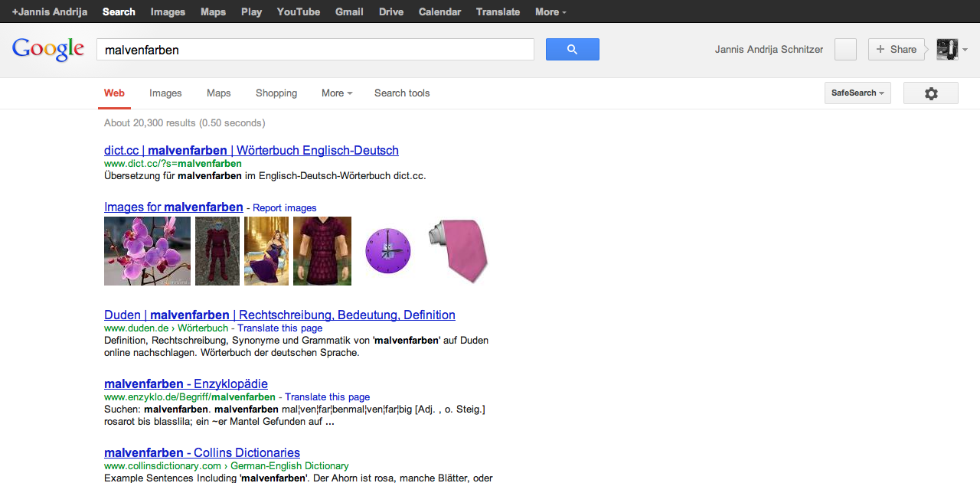
Task: Open Play in the top bar
Action: (x=251, y=11)
